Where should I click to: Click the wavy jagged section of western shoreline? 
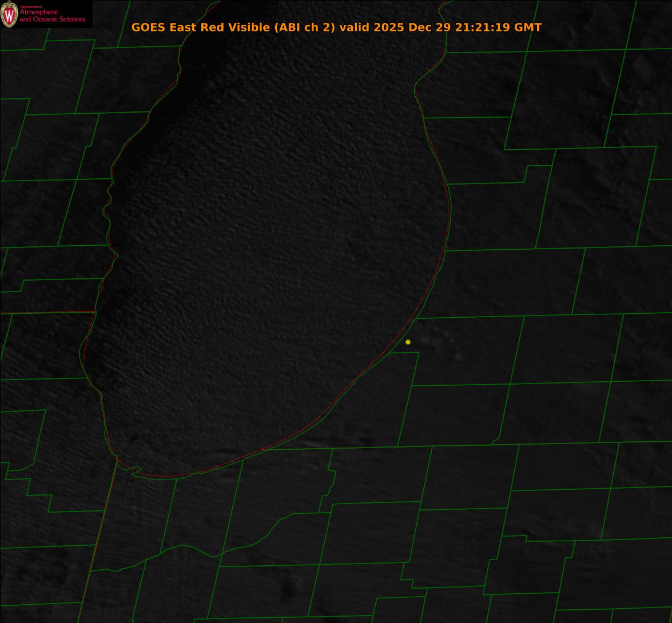point(109,211)
